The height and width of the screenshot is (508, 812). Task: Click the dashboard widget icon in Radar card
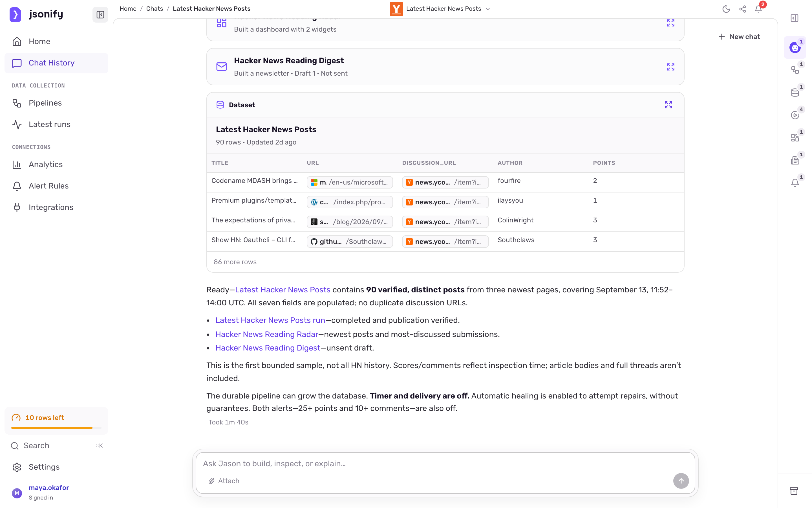click(x=221, y=23)
